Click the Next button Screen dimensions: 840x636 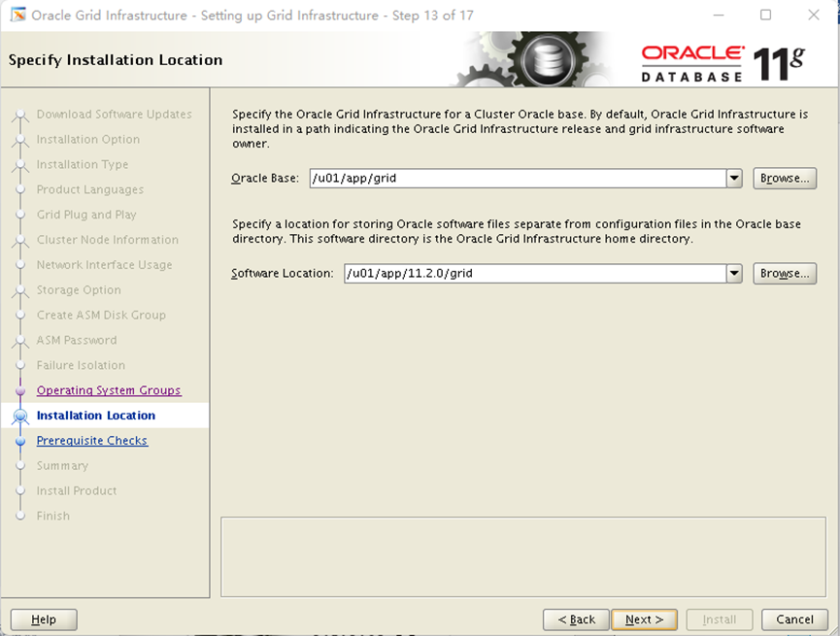[x=644, y=619]
